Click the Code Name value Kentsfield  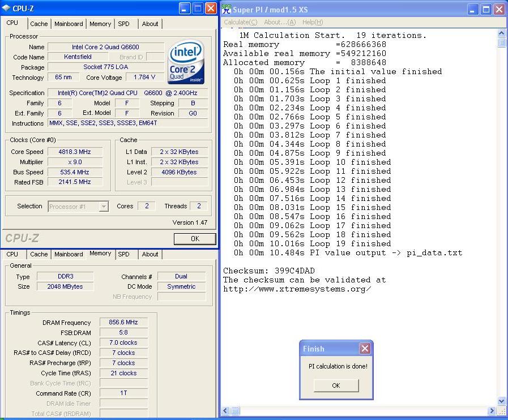click(x=78, y=57)
